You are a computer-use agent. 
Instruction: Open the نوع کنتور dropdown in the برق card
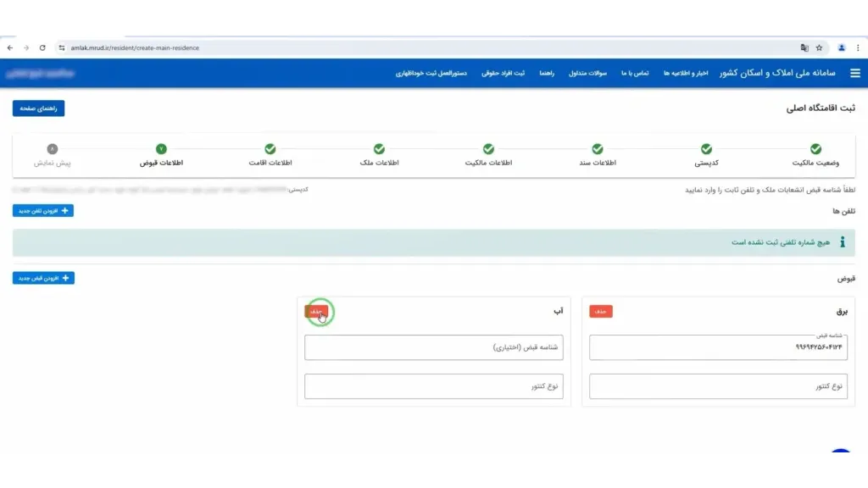[718, 386]
